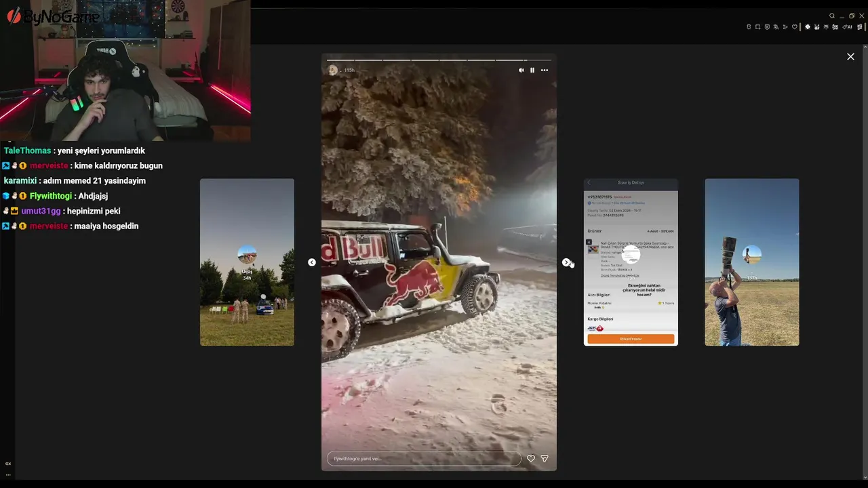The height and width of the screenshot is (488, 868).
Task: Click the pin icon in browser toolbar
Action: pos(749,27)
